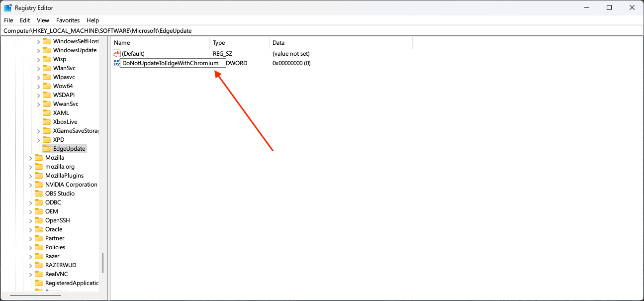
Task: Open the Edit menu
Action: click(25, 20)
